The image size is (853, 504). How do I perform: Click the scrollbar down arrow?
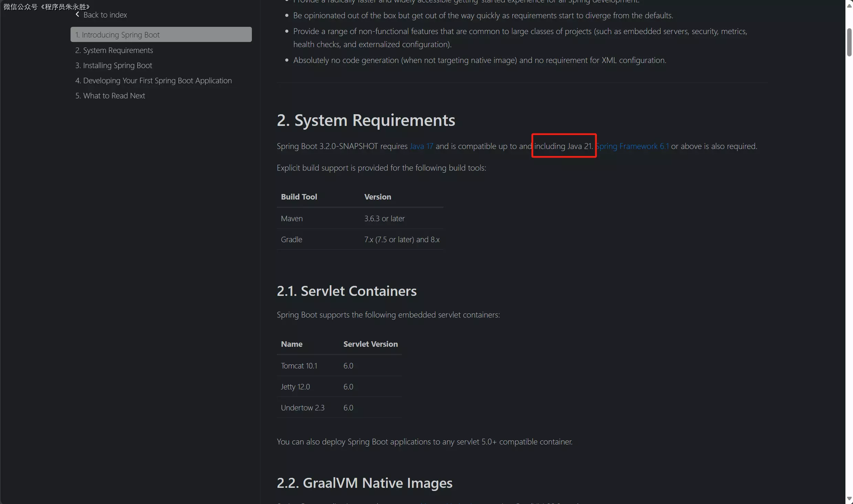pyautogui.click(x=849, y=498)
